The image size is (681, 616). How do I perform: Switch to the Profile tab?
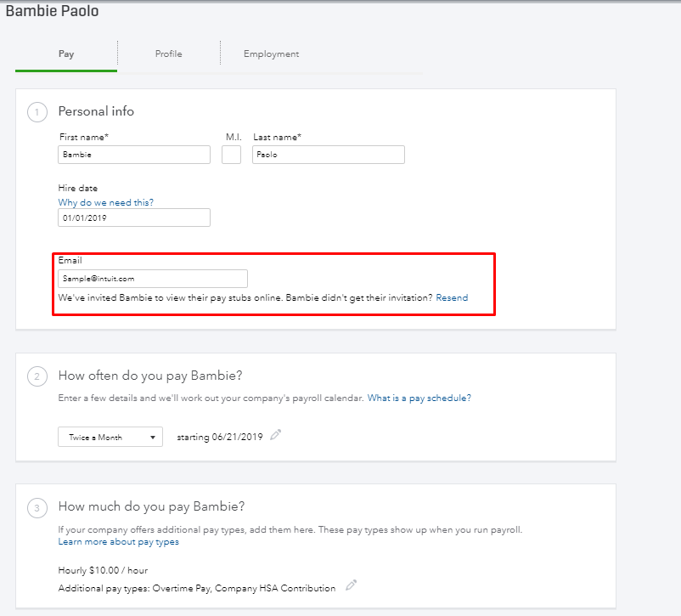tap(168, 54)
